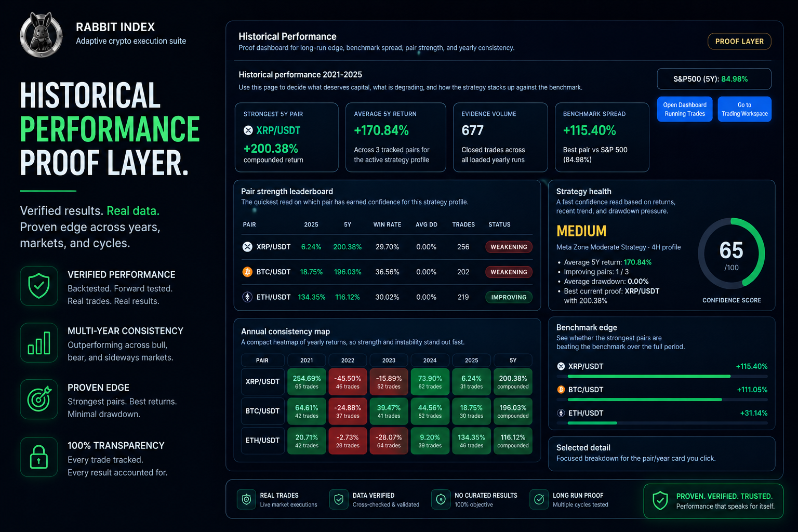This screenshot has width=798, height=532.
Task: Click 36.56% win rate for BTC/USDT
Action: pos(387,272)
